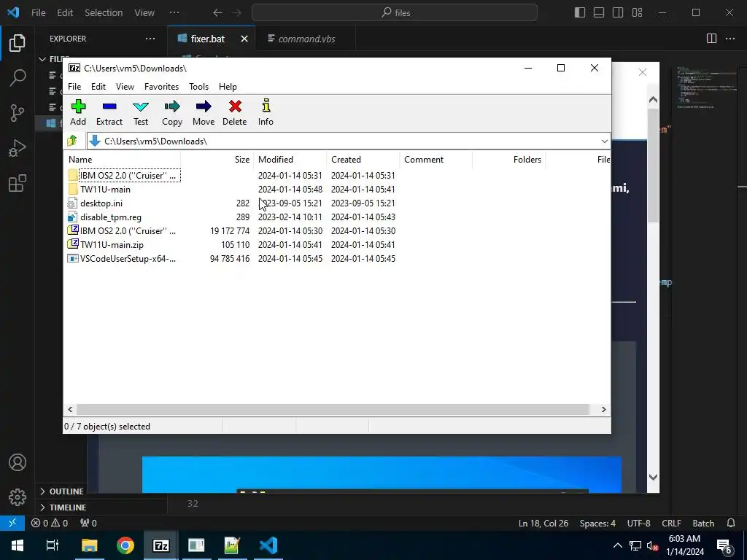The height and width of the screenshot is (560, 747).
Task: Sort files by the Name column
Action: [x=122, y=160]
